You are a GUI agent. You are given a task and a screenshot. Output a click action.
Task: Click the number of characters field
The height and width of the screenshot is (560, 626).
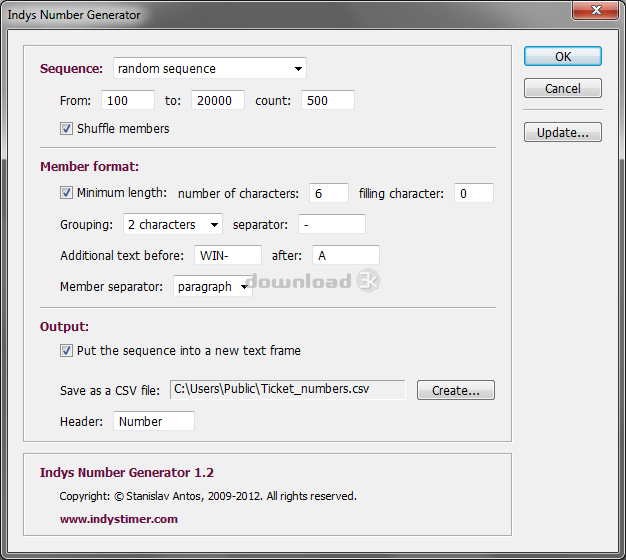327,194
